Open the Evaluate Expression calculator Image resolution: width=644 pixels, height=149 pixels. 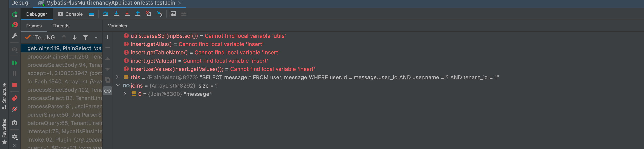click(x=173, y=14)
